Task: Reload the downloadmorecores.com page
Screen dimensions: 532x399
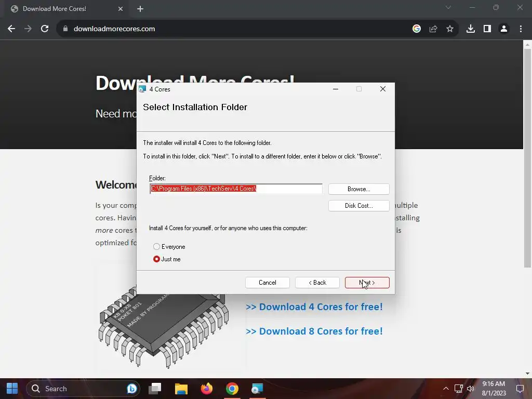Action: point(45,29)
